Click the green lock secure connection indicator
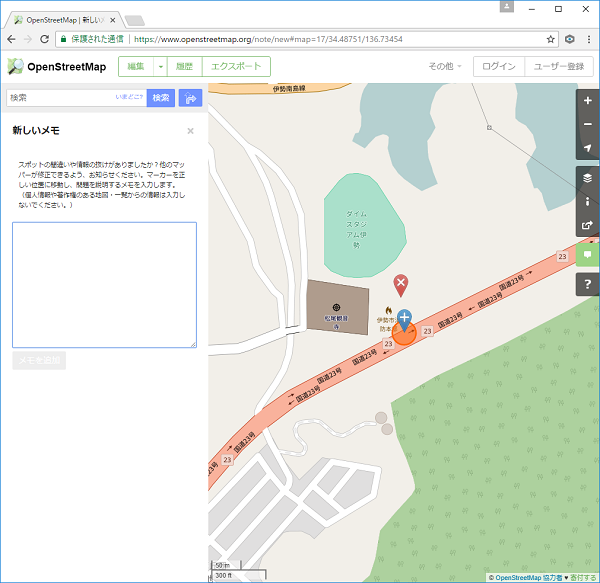The image size is (600, 583). (x=64, y=39)
